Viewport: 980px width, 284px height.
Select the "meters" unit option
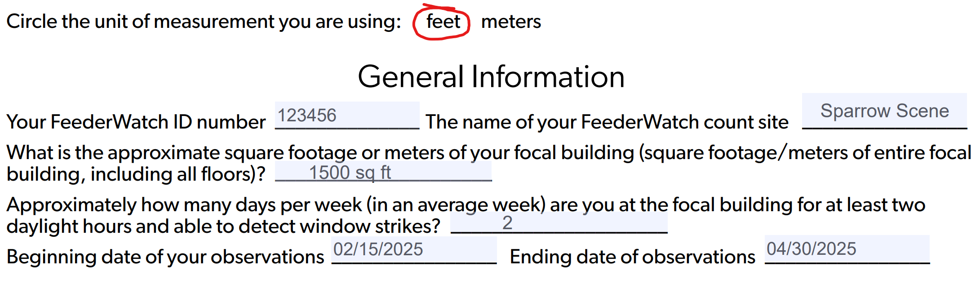[x=511, y=22]
